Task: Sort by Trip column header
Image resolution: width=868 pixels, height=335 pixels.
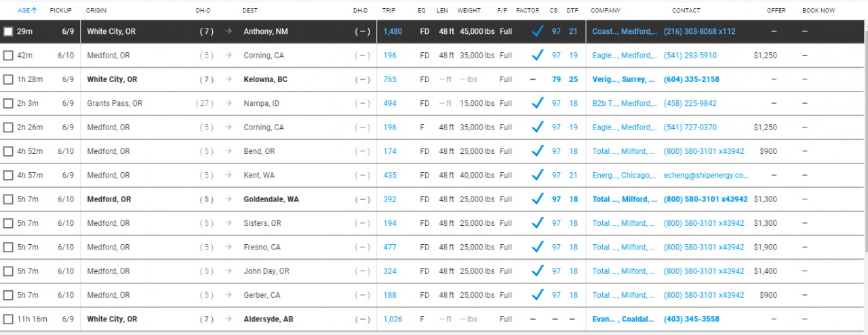Action: [x=389, y=11]
